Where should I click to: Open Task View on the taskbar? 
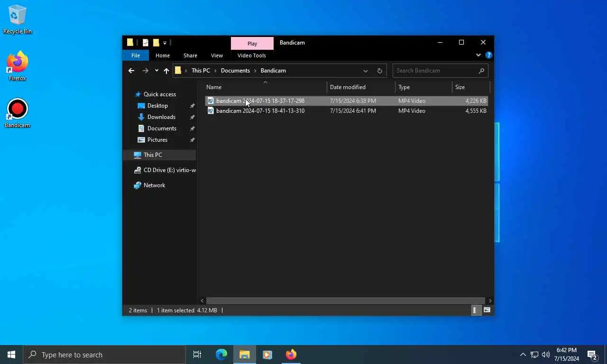click(x=197, y=355)
